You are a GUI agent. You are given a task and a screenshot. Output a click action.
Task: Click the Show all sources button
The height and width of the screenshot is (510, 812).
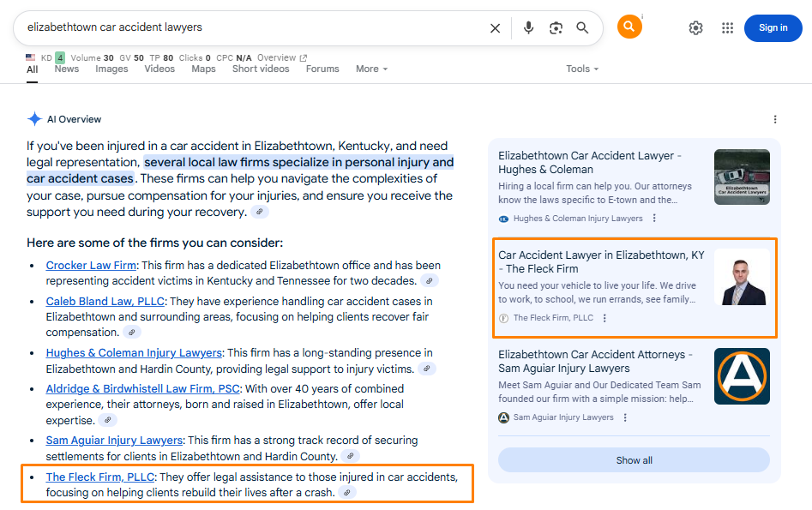click(x=634, y=460)
